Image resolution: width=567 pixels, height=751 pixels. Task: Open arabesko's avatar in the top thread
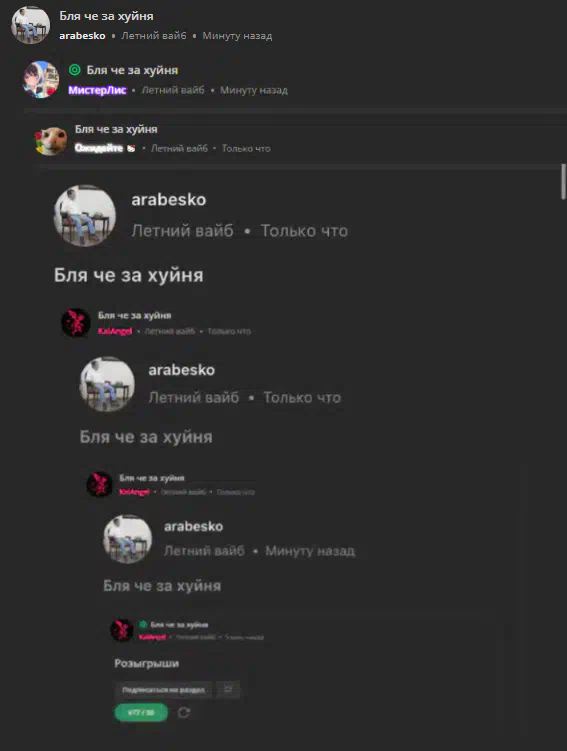(30, 25)
